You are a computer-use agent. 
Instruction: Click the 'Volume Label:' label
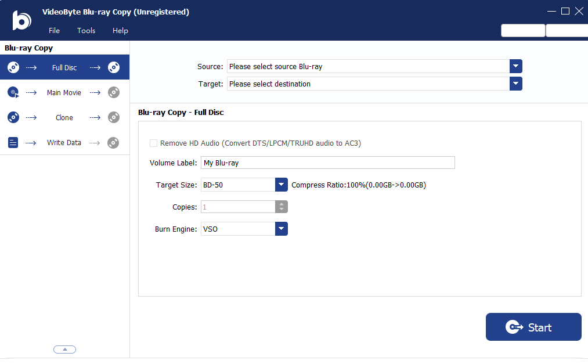pos(173,163)
